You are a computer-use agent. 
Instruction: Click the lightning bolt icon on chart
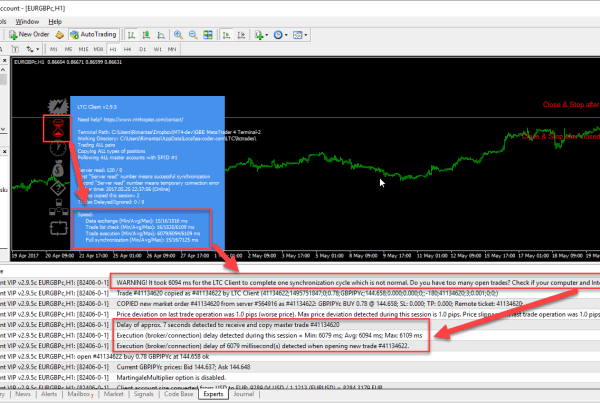coord(58,106)
